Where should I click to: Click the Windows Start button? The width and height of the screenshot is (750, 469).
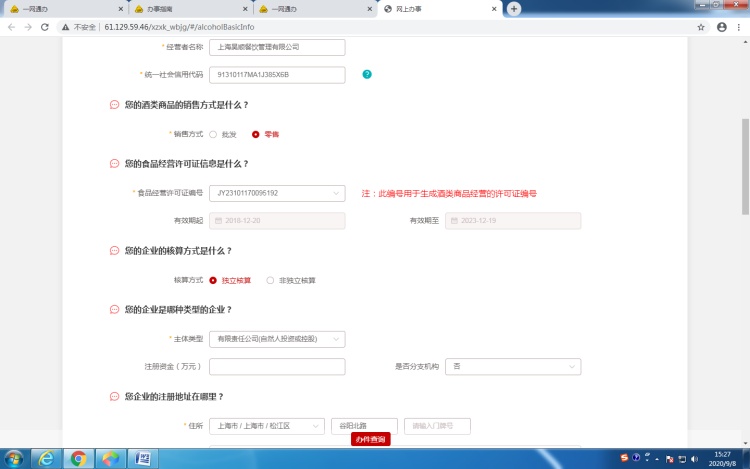click(x=14, y=458)
